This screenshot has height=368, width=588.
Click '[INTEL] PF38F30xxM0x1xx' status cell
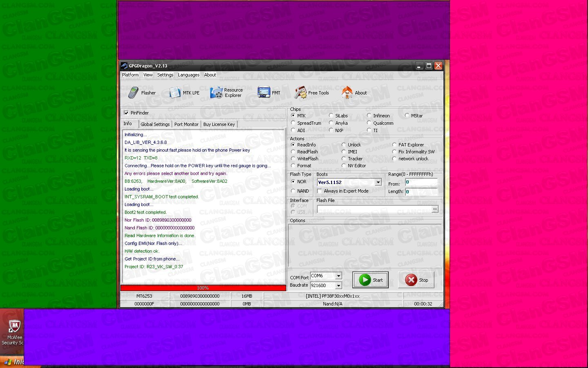pyautogui.click(x=333, y=296)
